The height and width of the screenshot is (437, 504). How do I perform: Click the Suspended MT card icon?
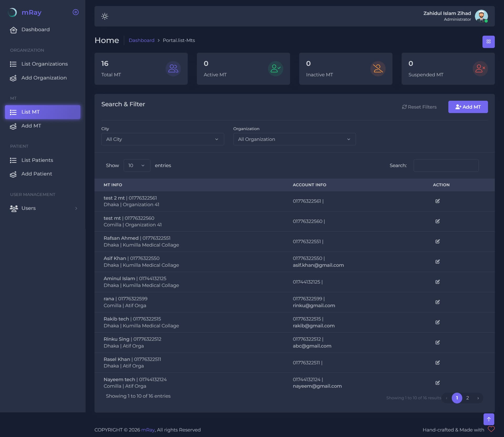tap(480, 69)
